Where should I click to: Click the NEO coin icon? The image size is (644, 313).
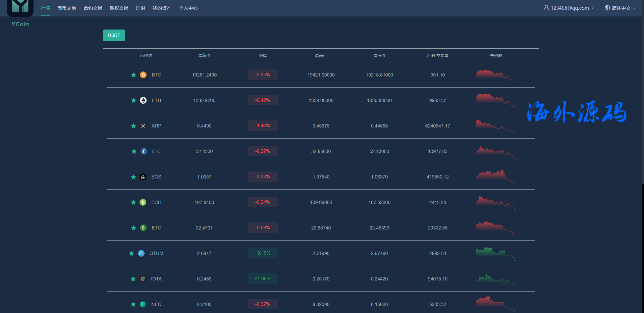pos(143,304)
